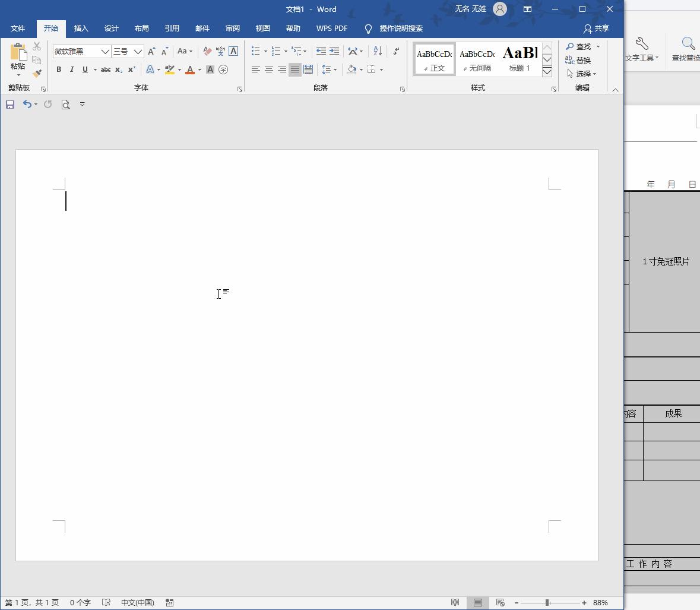Click the show paragraph marks icon
Viewport: 700px width, 610px height.
[x=396, y=52]
